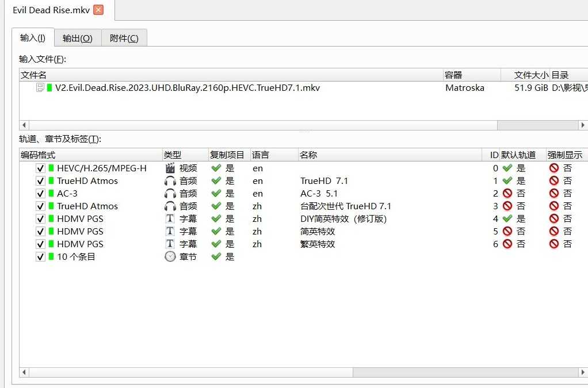Uncheck the 繁英特效 subtitle track checkbox
The height and width of the screenshot is (388, 588).
coord(40,244)
